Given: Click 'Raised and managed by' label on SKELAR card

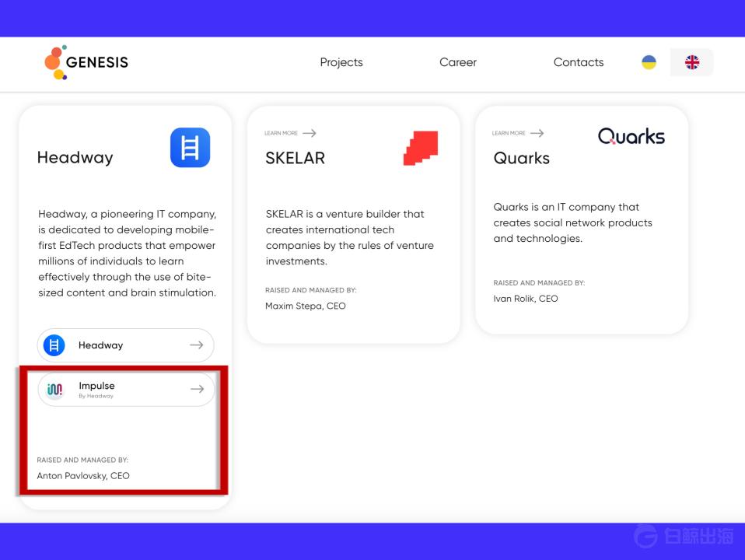Looking at the screenshot, I should click(311, 290).
